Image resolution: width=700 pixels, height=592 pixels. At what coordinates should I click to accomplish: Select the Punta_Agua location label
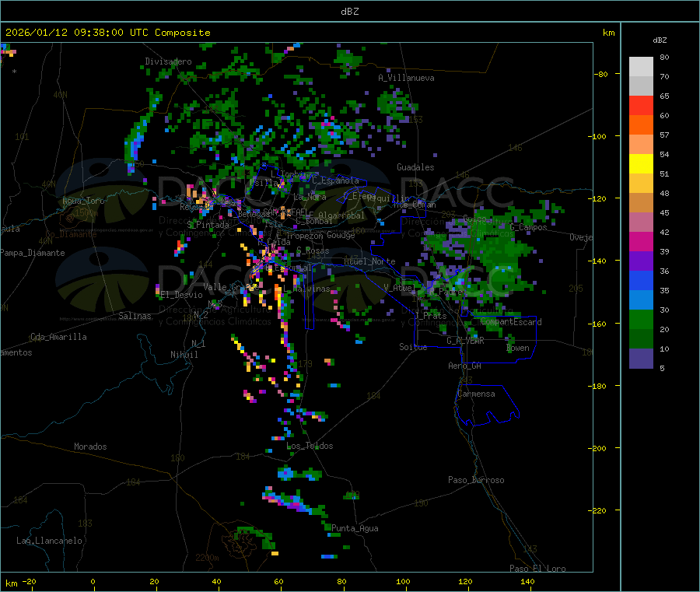click(355, 528)
